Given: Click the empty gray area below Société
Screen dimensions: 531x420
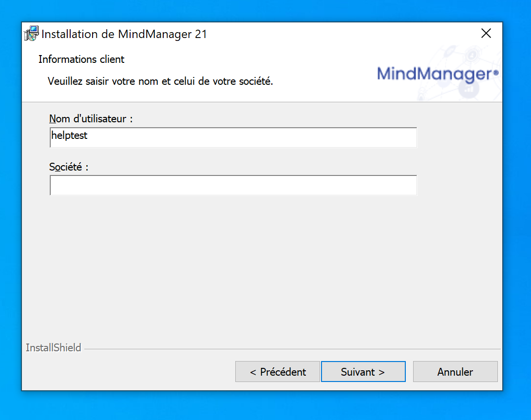Looking at the screenshot, I should point(234,268).
